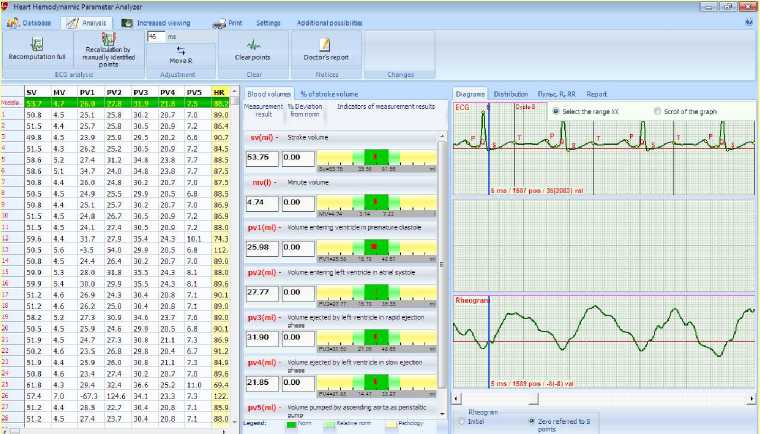Enable 'Scroll of the graph' radio button

click(657, 110)
